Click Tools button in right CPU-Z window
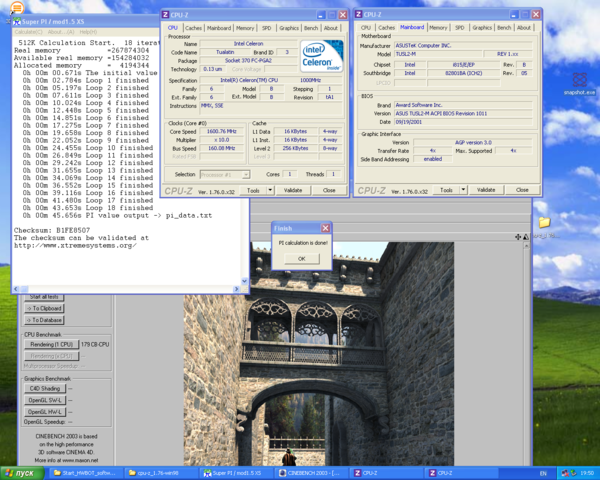 [447, 190]
